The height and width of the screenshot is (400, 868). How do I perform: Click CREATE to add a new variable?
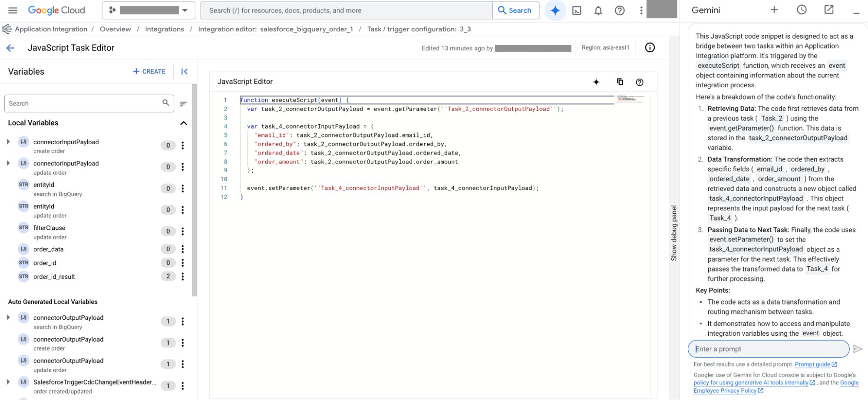tap(149, 71)
